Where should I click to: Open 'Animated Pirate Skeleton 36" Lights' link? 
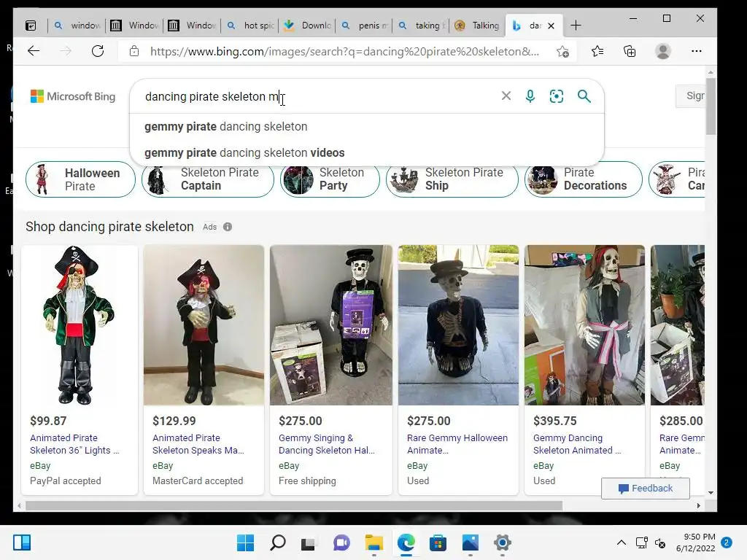[x=74, y=444]
